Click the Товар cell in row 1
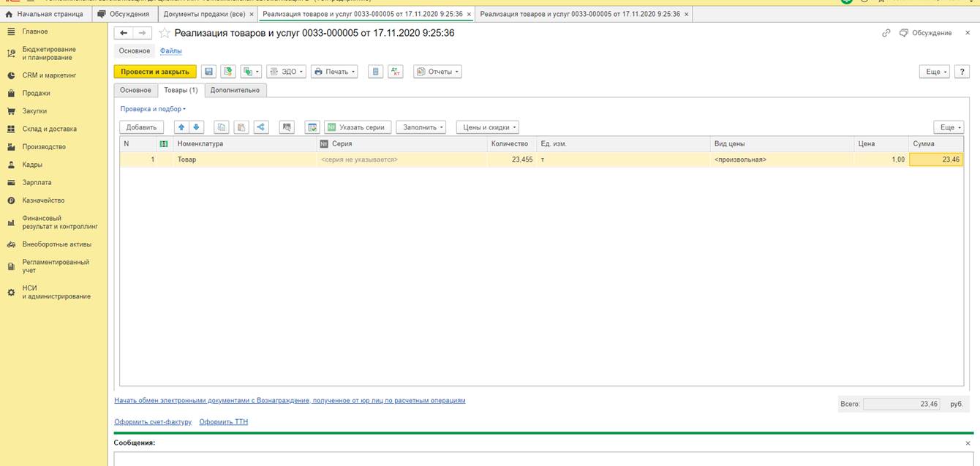980x466 pixels. tap(245, 159)
